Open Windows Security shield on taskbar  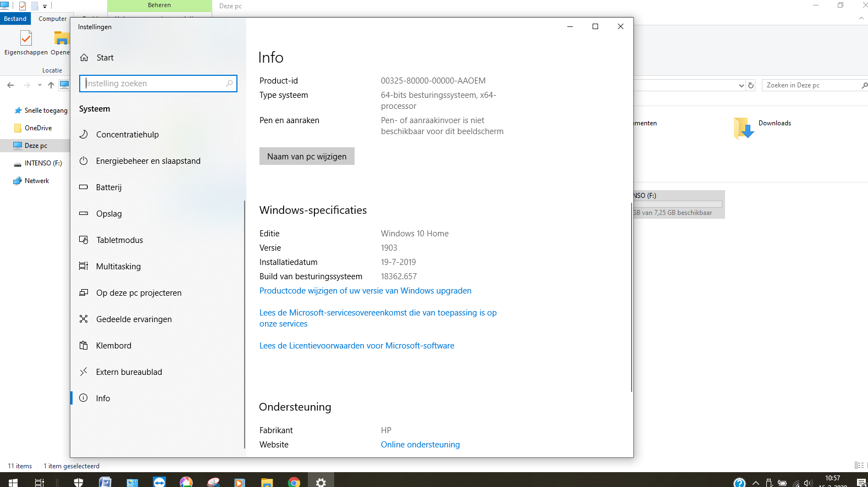tap(79, 482)
